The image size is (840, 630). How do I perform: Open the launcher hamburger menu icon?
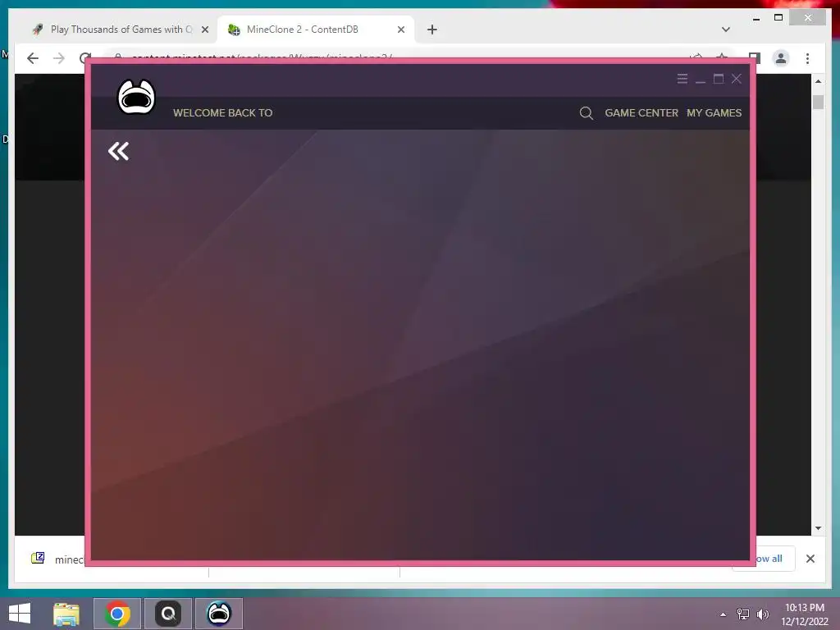[x=682, y=80]
